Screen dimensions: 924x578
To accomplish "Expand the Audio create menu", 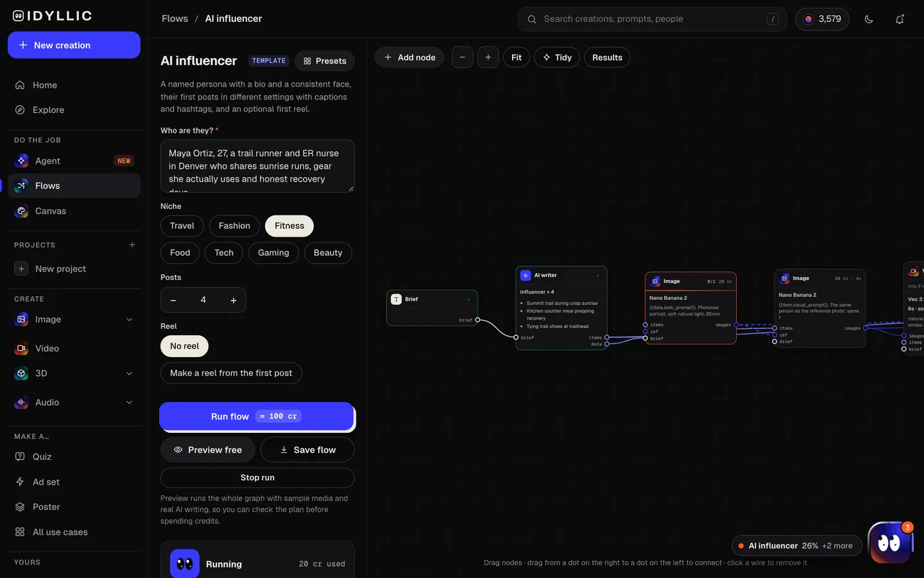I will click(129, 402).
